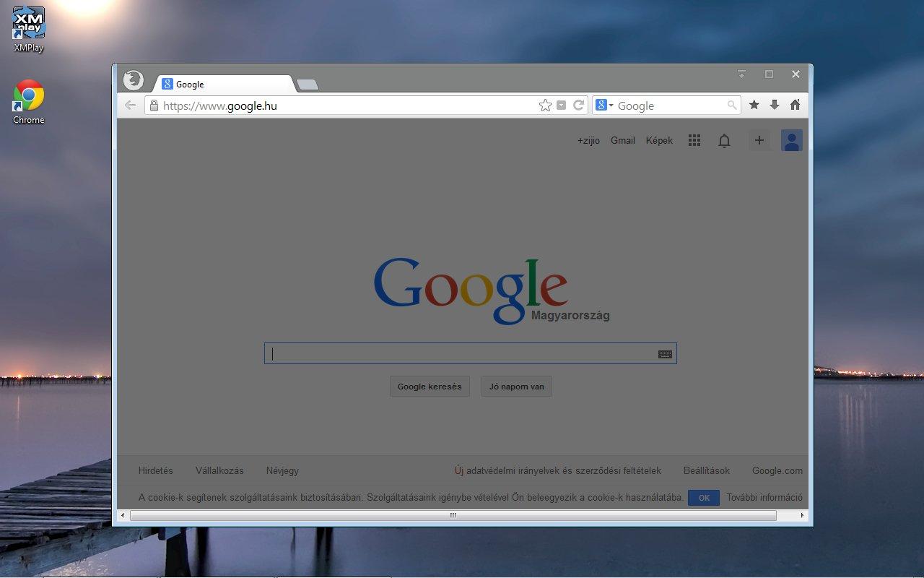Open the Hirdetés footer link
The height and width of the screenshot is (578, 924).
tap(156, 470)
